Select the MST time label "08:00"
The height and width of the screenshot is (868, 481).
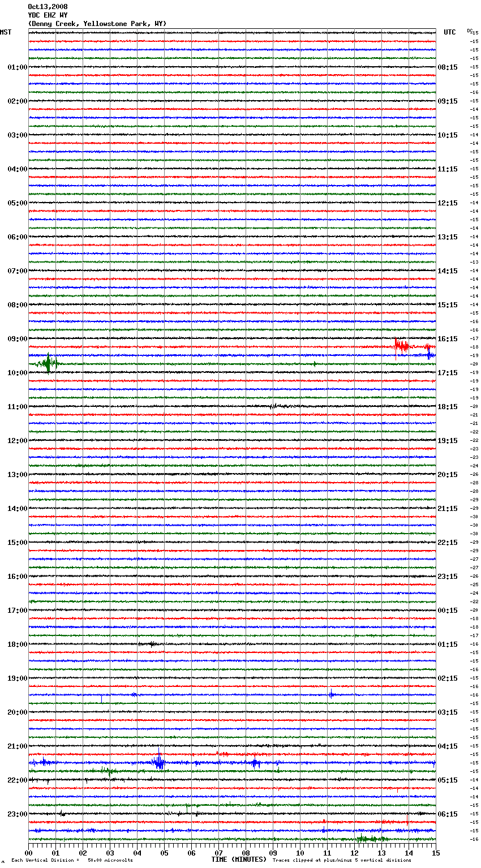tap(18, 305)
